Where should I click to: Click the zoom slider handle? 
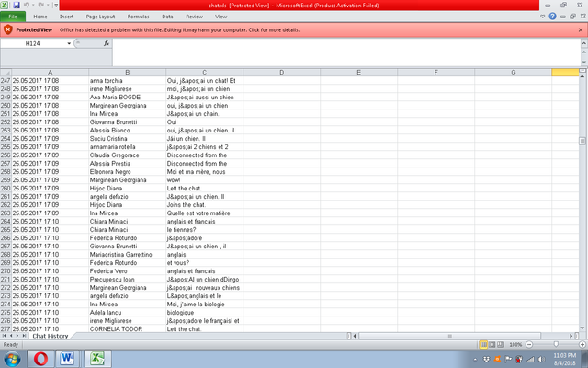click(556, 344)
